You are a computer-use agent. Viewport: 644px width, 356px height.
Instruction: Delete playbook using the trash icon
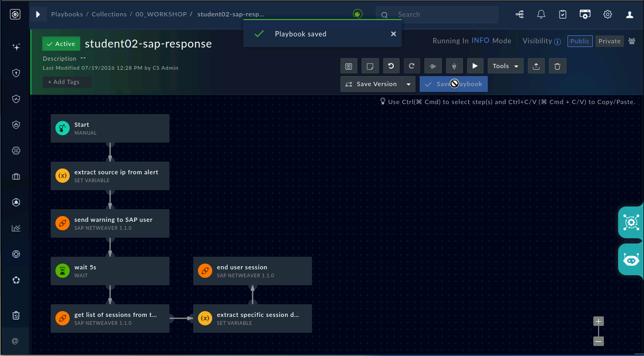pyautogui.click(x=557, y=66)
